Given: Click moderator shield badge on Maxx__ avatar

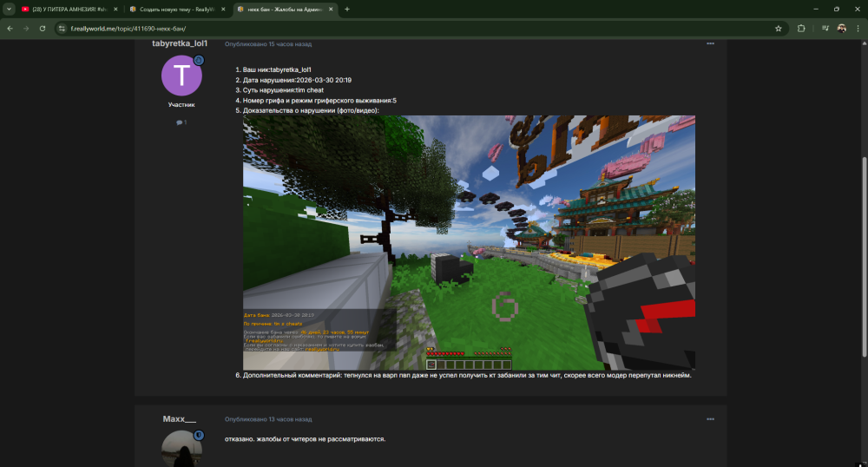Looking at the screenshot, I should point(199,436).
